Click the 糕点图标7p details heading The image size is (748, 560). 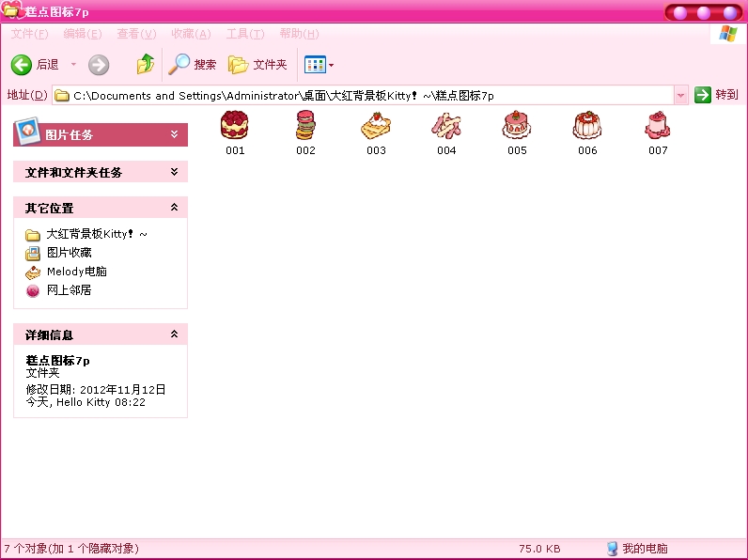pos(57,361)
